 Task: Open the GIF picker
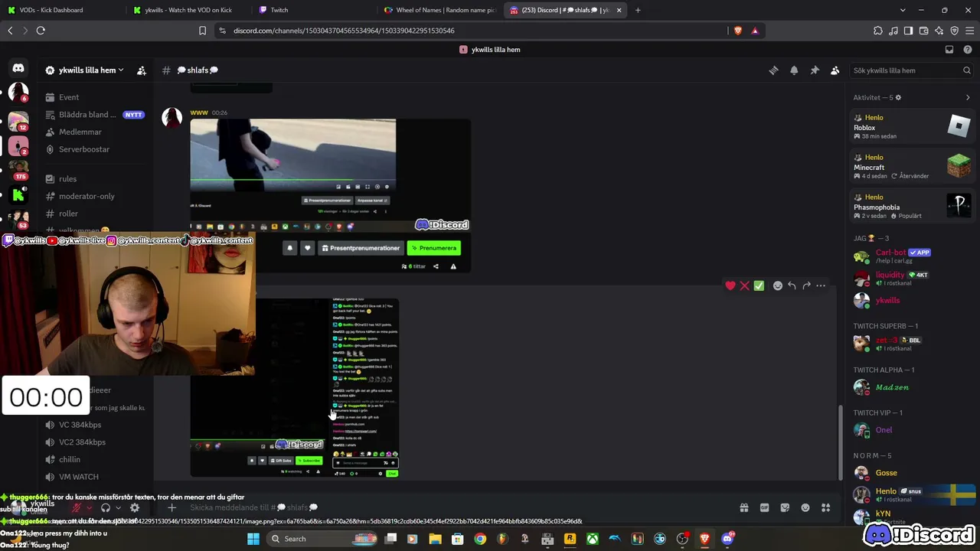tap(764, 507)
